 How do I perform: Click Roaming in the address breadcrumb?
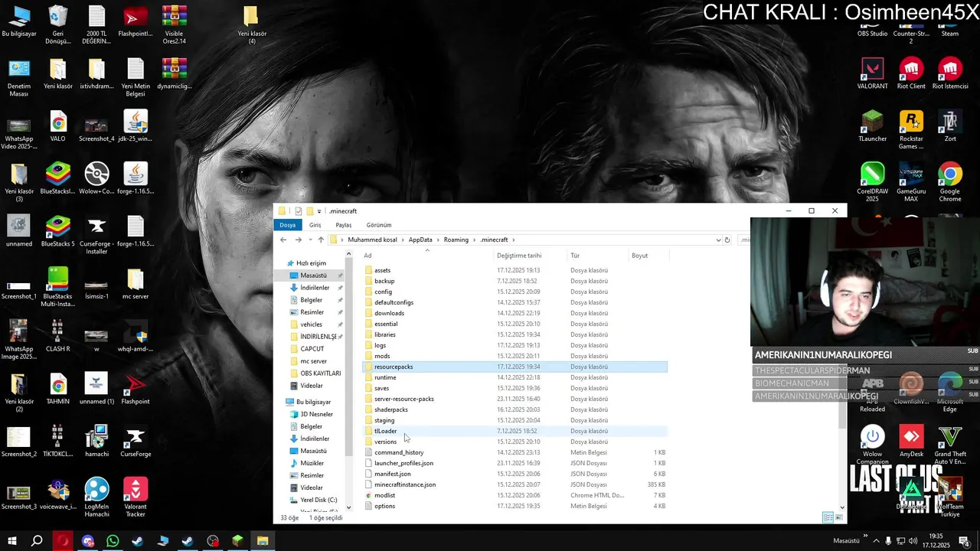point(456,240)
